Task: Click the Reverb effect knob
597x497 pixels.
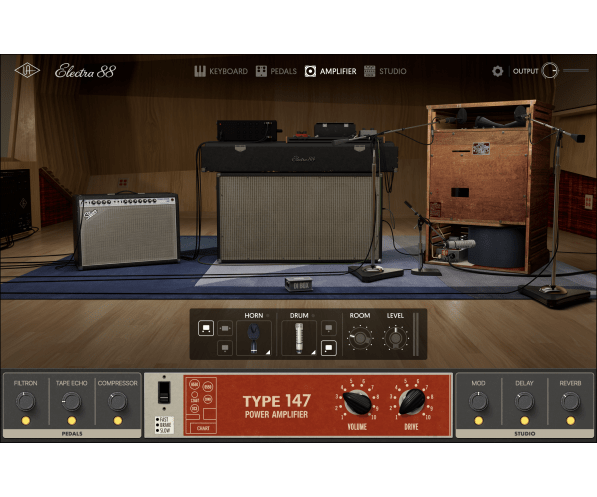Action: pyautogui.click(x=570, y=401)
